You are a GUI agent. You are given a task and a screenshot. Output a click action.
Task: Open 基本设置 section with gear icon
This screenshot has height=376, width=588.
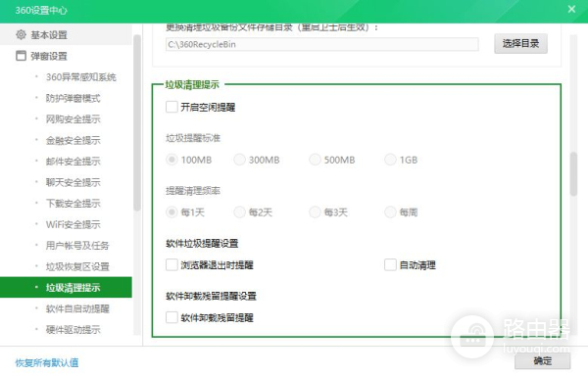pos(66,35)
